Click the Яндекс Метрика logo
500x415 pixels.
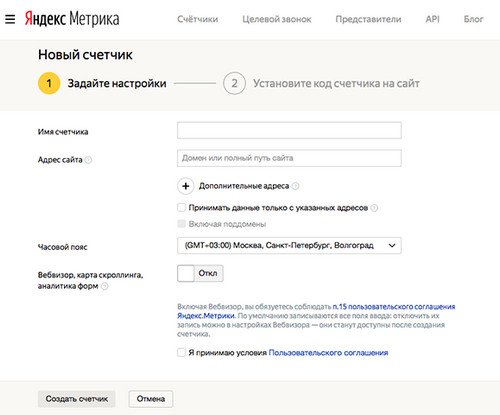click(72, 19)
